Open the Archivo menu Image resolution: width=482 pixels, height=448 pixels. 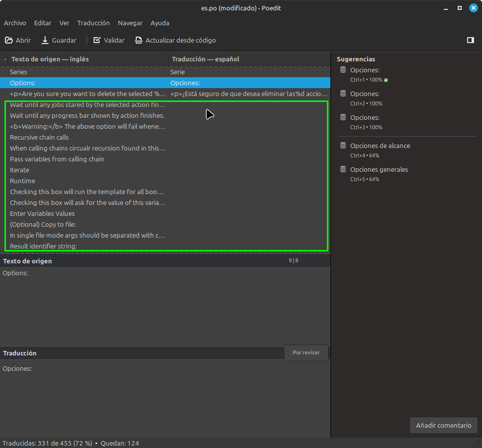15,23
